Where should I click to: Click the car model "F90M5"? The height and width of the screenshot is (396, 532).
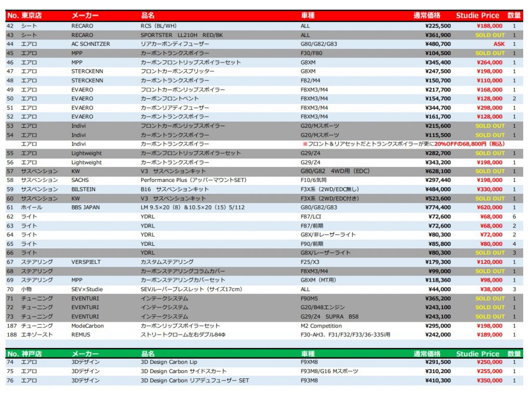tap(309, 298)
